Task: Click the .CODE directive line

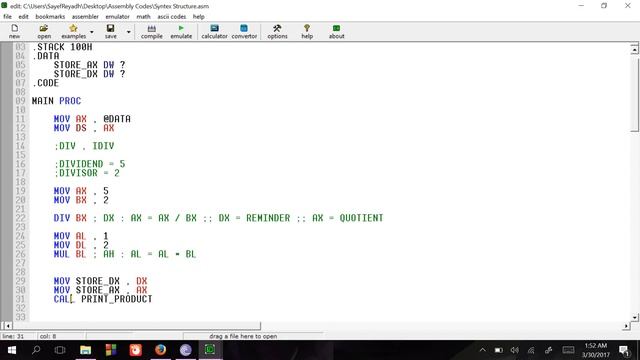Action: [45, 83]
